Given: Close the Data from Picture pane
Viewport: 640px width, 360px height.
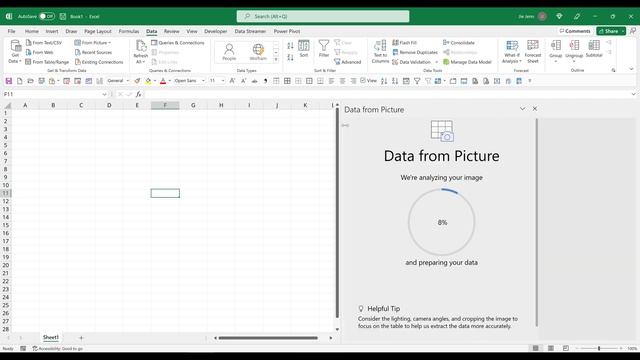Looking at the screenshot, I should (x=535, y=109).
